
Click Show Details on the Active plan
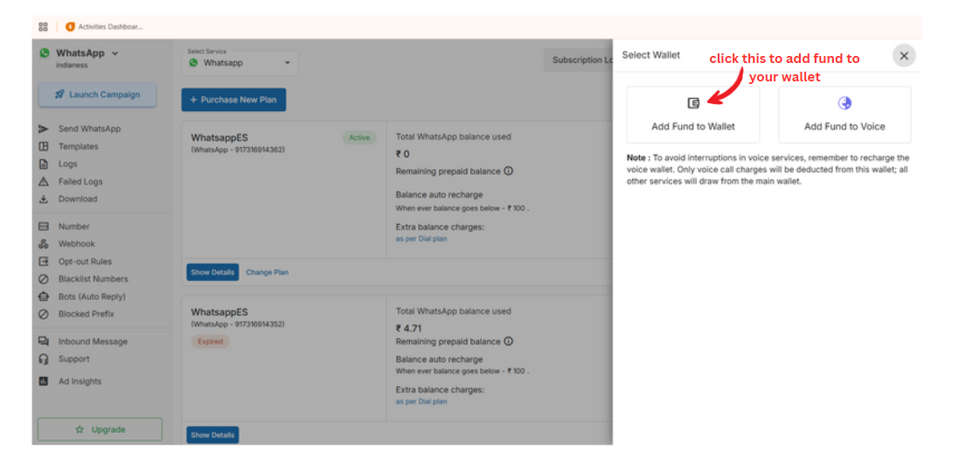point(212,273)
